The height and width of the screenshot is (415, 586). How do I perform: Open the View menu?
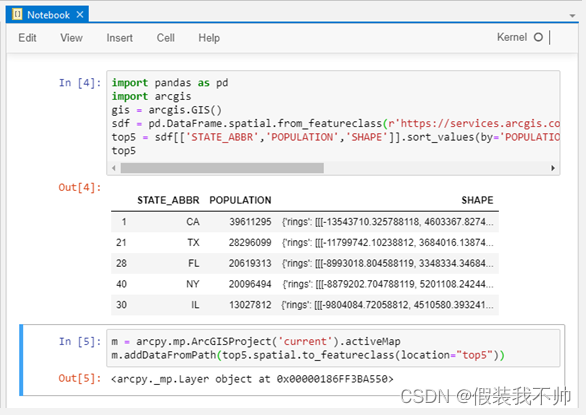click(71, 38)
